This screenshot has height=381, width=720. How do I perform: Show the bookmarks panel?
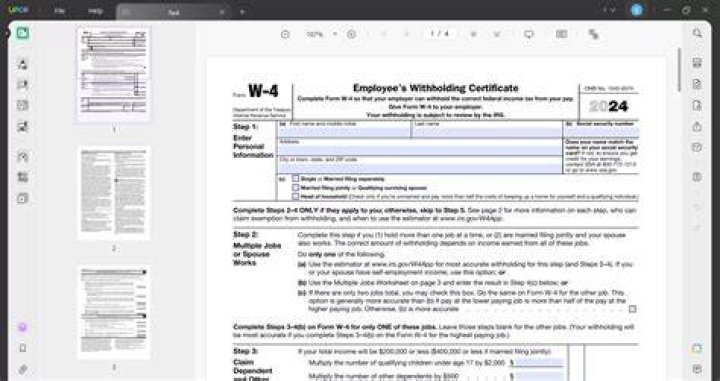point(22,348)
